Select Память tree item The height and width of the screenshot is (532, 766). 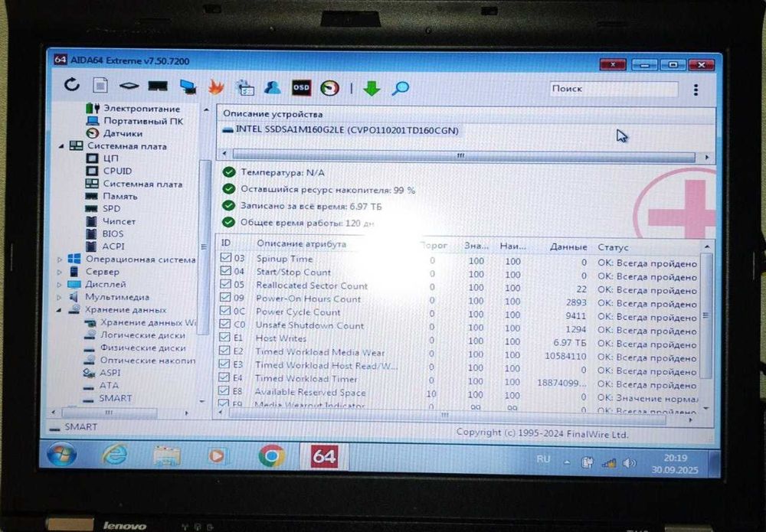[119, 196]
